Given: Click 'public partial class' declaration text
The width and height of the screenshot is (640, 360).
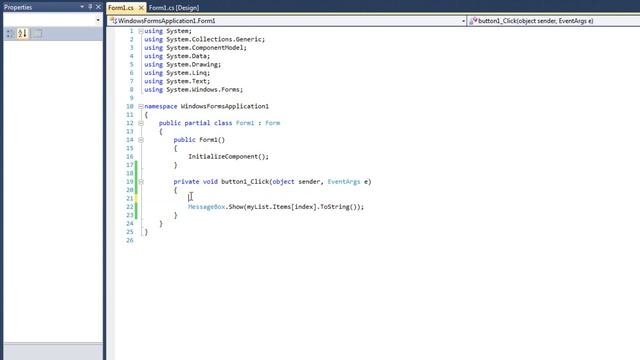Looking at the screenshot, I should point(196,123).
